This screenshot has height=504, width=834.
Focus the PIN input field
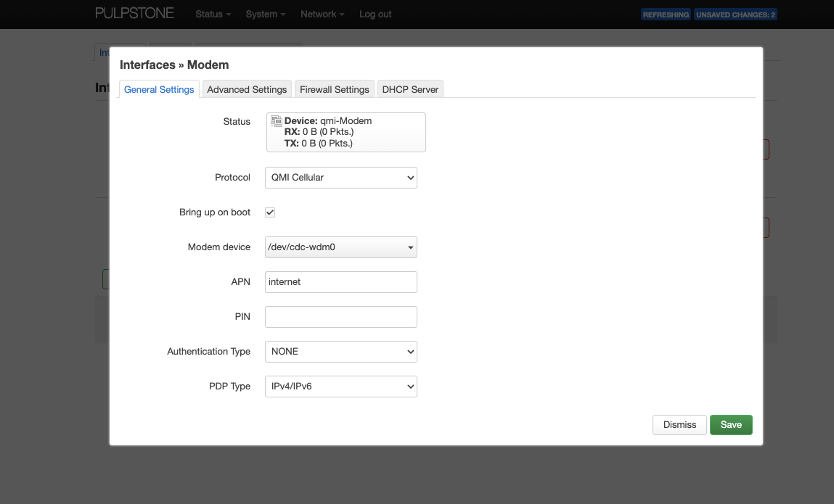coord(341,317)
